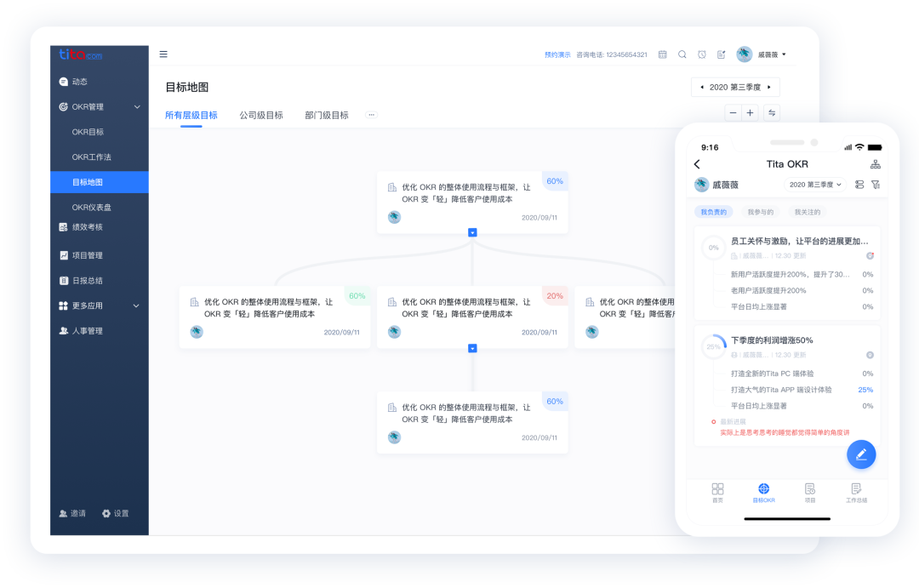919x588 pixels.
Task: Tap the 工作总结 tab in the phone bottom bar
Action: pyautogui.click(x=856, y=493)
